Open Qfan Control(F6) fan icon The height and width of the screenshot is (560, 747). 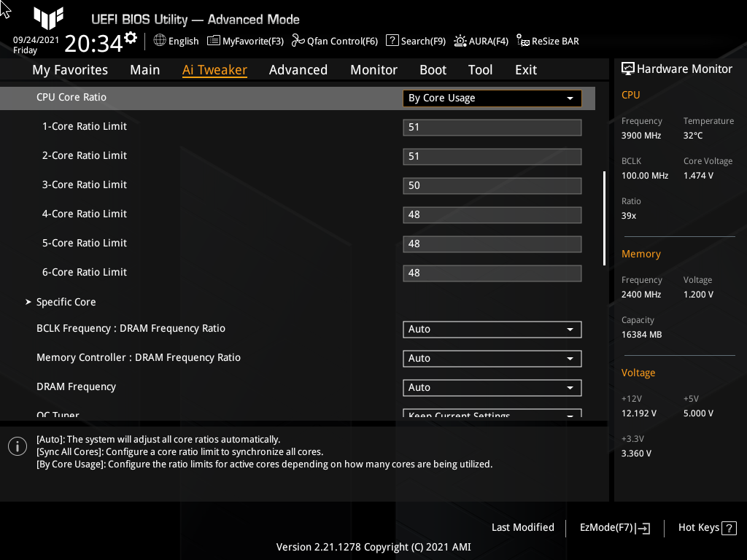[x=298, y=41]
